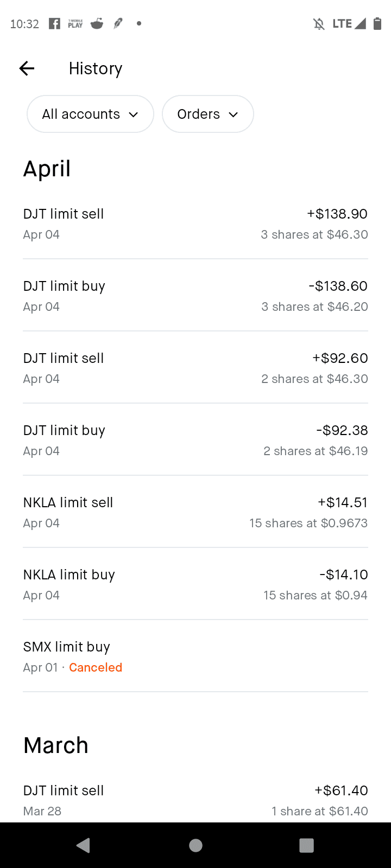Screen dimensions: 391x868
Task: Open the All accounts dropdown
Action: (x=90, y=114)
